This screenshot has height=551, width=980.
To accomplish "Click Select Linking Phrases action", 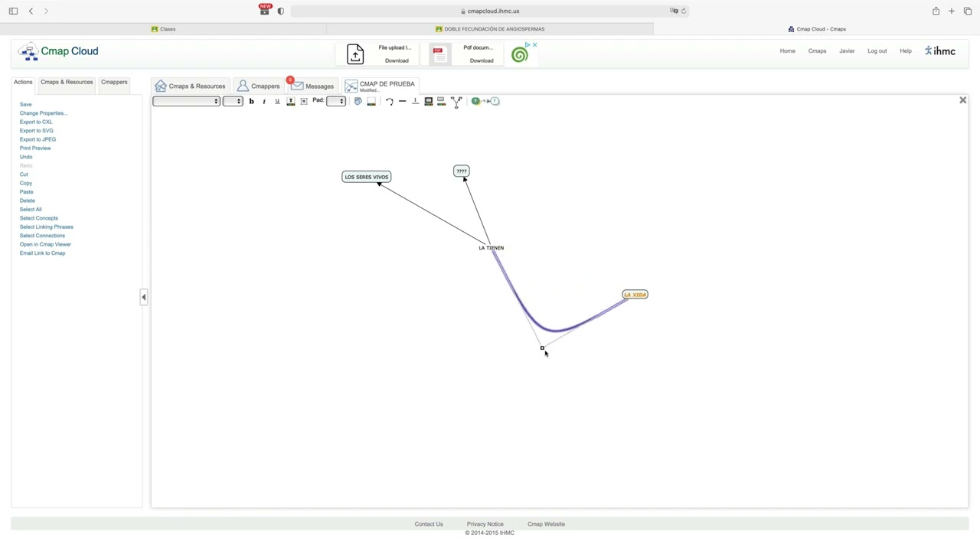I will (x=47, y=227).
